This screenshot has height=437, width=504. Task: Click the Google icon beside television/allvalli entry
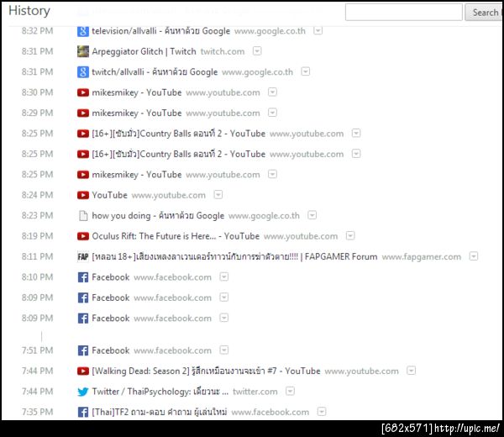pos(83,31)
